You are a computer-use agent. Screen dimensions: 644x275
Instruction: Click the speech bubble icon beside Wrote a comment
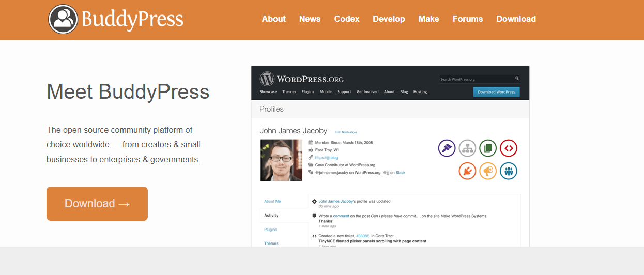(x=314, y=216)
